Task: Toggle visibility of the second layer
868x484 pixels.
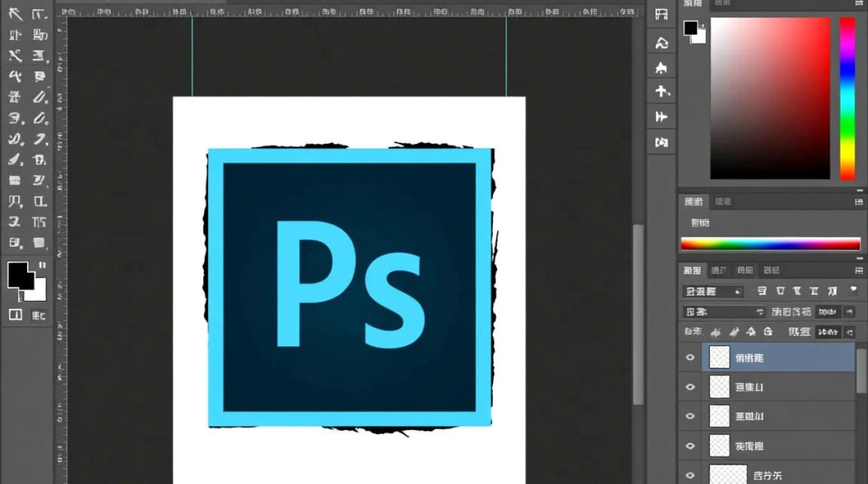Action: click(690, 387)
